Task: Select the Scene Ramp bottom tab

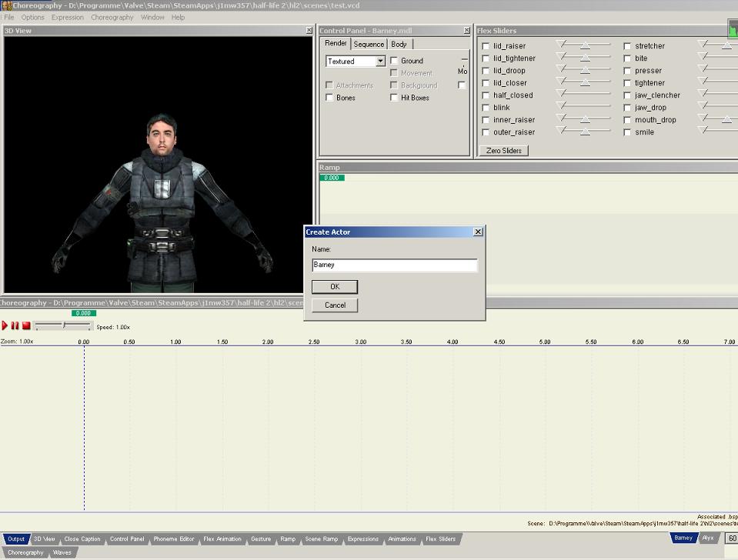Action: (322, 538)
